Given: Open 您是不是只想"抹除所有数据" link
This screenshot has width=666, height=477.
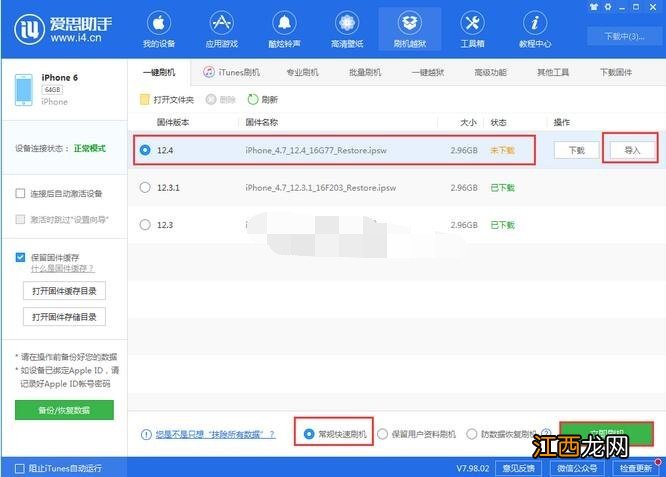Looking at the screenshot, I should [215, 434].
